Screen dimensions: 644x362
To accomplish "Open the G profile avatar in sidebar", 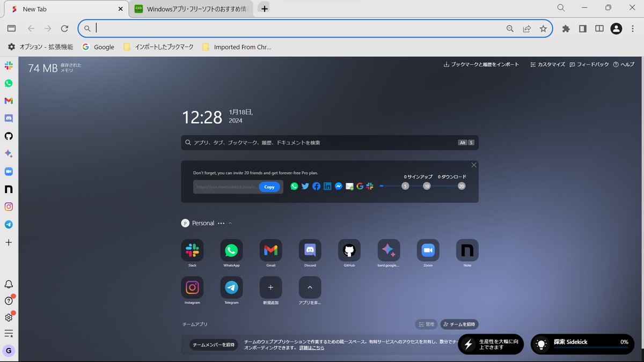I will pos(9,351).
